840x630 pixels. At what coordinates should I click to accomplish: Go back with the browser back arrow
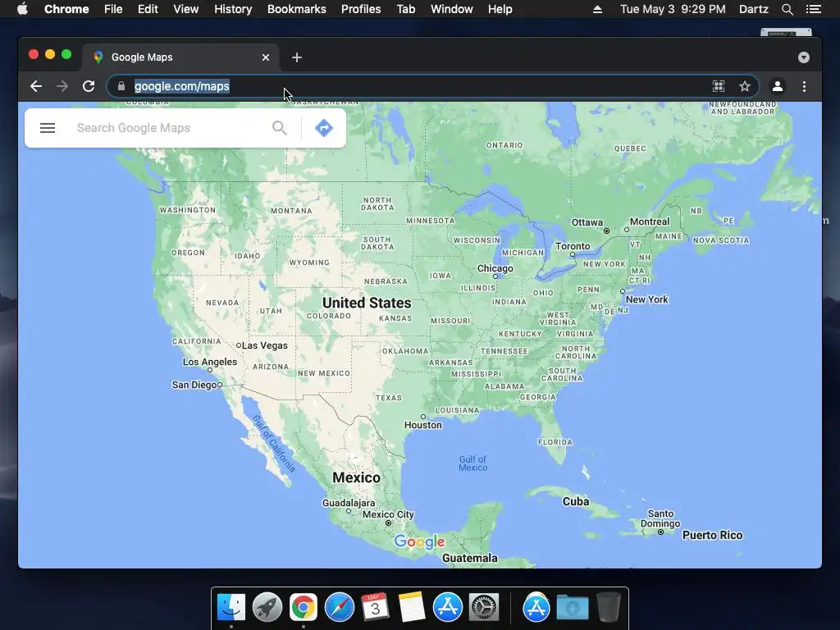coord(36,86)
